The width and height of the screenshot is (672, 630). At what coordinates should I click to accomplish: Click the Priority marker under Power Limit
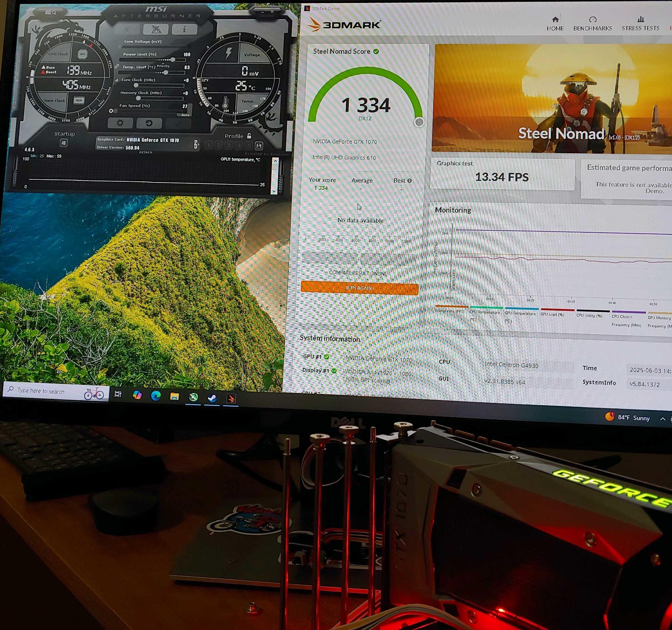(163, 66)
